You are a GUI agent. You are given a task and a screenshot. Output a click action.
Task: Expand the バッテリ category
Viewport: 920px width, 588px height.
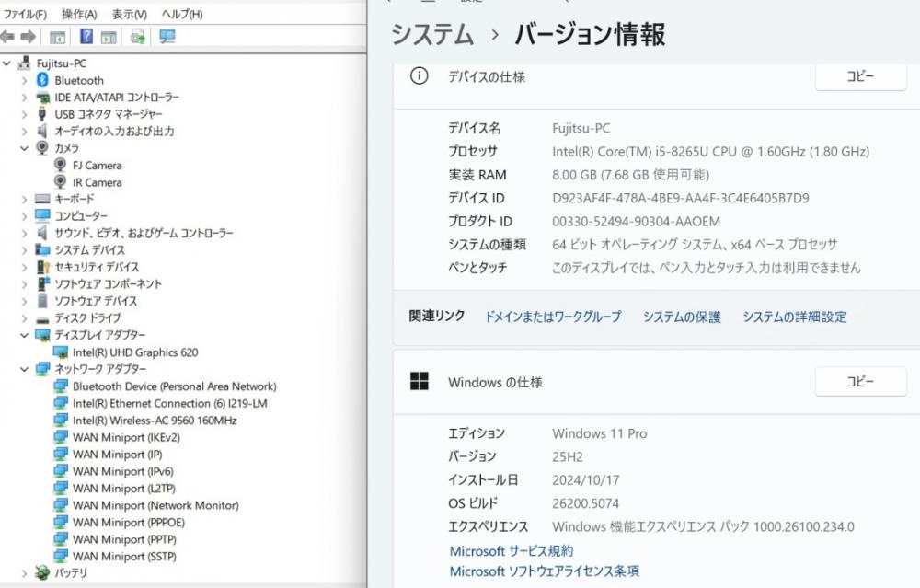pos(25,573)
